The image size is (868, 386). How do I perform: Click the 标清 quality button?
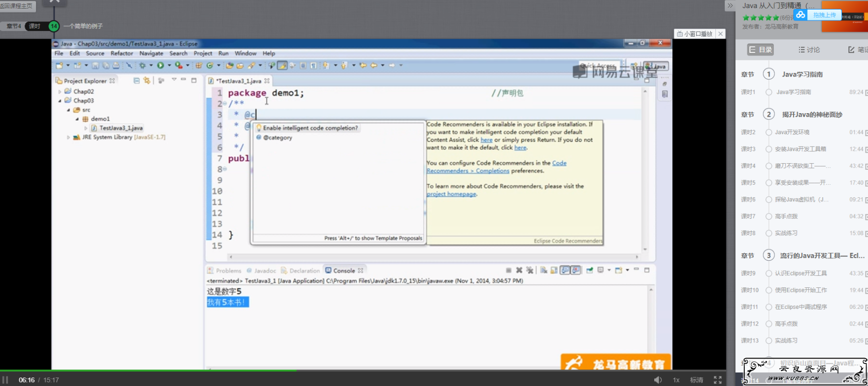point(697,380)
